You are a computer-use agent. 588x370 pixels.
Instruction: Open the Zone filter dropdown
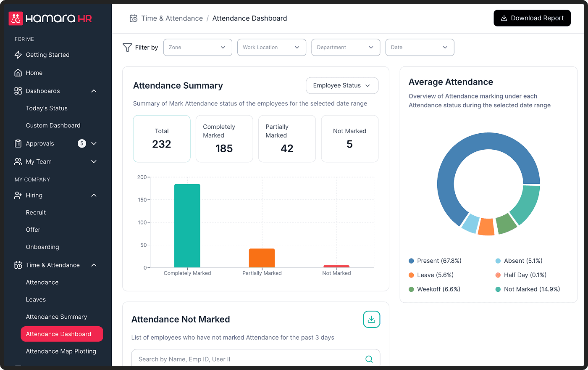[197, 48]
